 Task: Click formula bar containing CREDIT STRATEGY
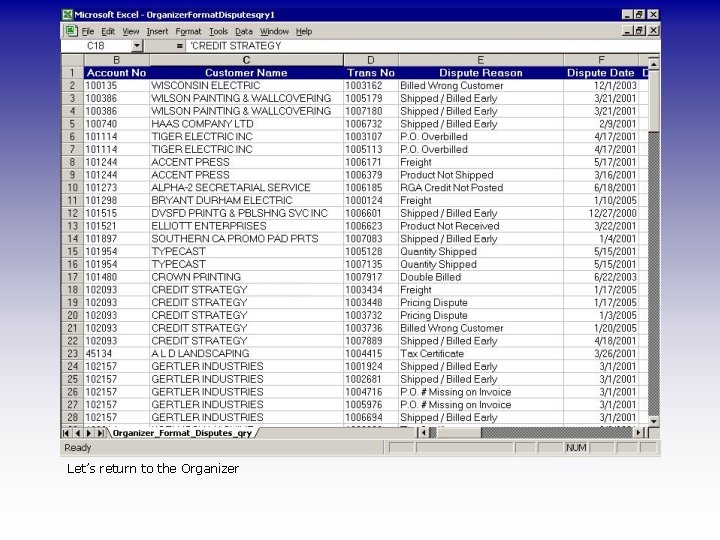(x=422, y=46)
